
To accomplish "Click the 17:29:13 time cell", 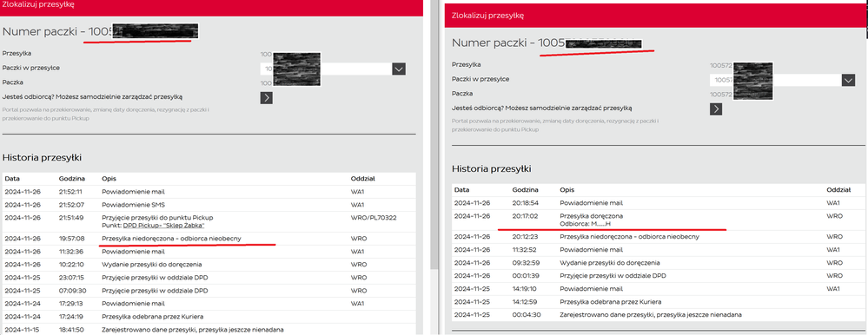I will 71,304.
